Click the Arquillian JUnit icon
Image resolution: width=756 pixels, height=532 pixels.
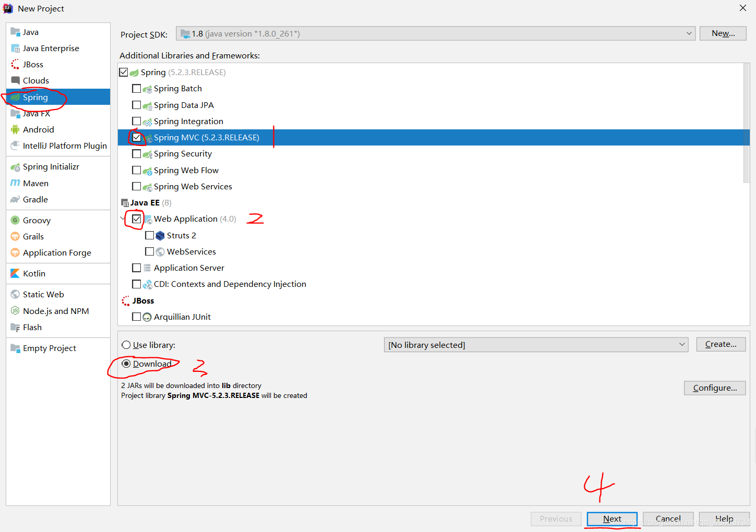tap(148, 317)
